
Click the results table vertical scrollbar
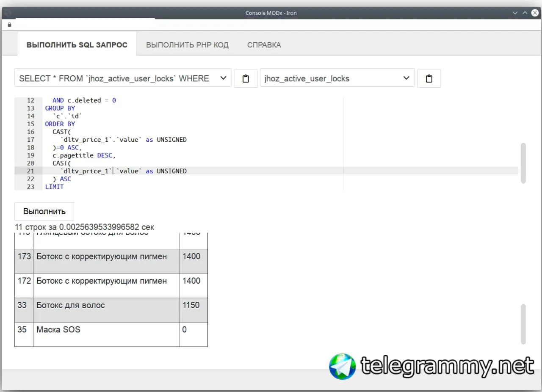point(523,324)
